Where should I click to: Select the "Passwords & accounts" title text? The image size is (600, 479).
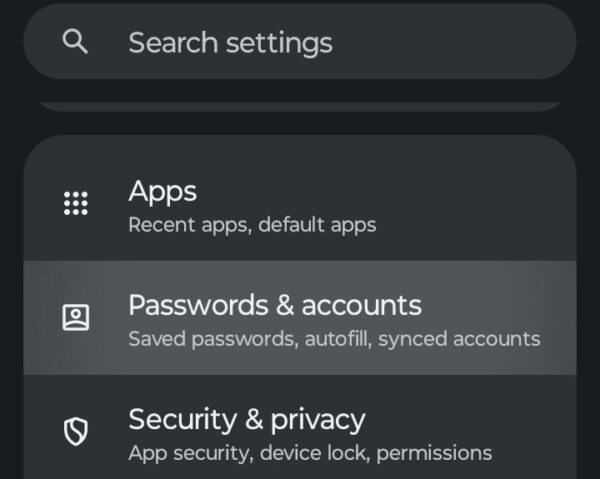click(275, 304)
